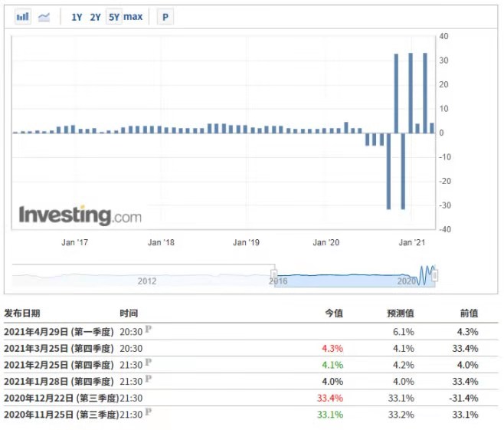The width and height of the screenshot is (504, 430).
Task: Click the left range slider handle
Action: click(x=274, y=274)
